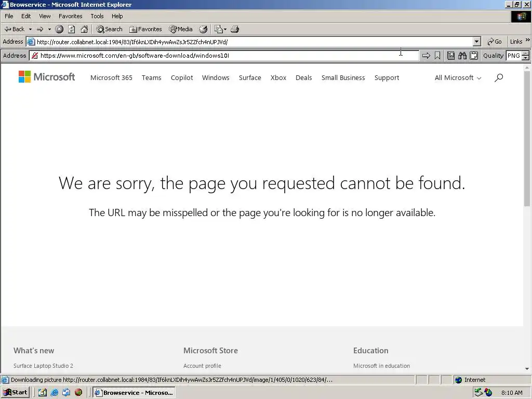This screenshot has height=399, width=532.
Task: Open the Copilot nav link
Action: click(x=182, y=78)
